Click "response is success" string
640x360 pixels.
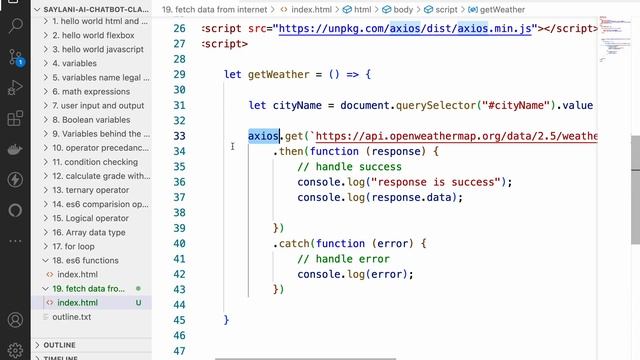tap(436, 182)
